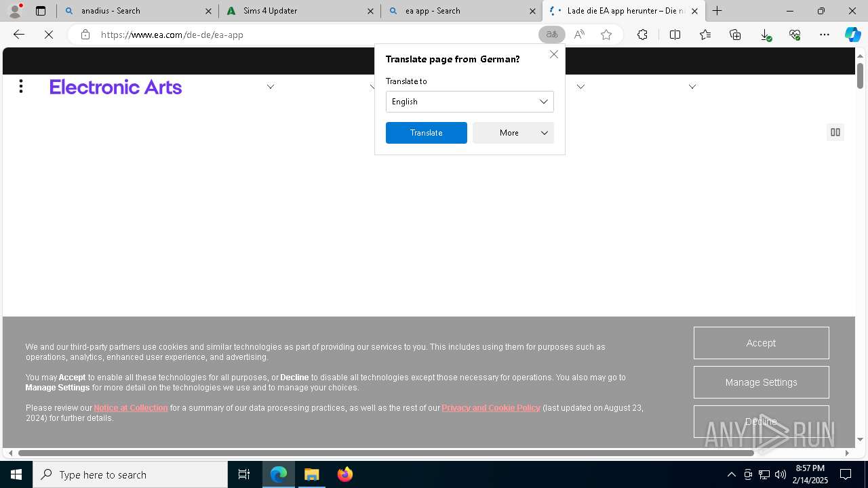Show hidden system tray icons
The height and width of the screenshot is (488, 868).
pos(731,474)
